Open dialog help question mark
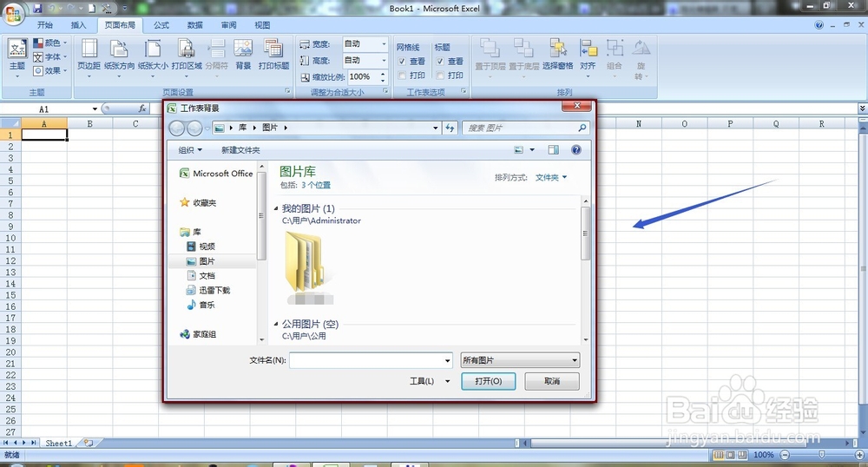Viewport: 868px width, 467px height. pyautogui.click(x=576, y=150)
